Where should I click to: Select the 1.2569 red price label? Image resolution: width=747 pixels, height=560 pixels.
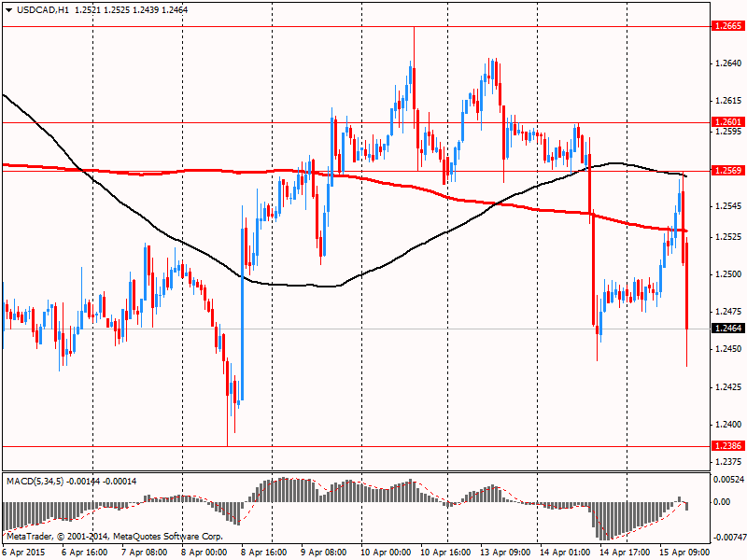click(x=727, y=171)
